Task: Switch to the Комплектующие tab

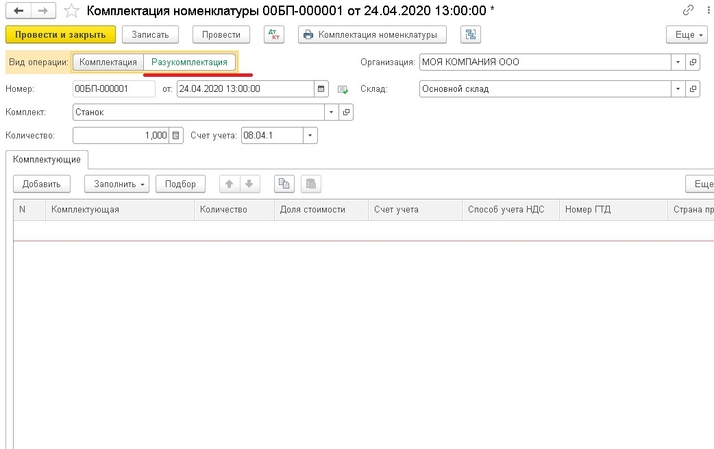Action: (48, 158)
